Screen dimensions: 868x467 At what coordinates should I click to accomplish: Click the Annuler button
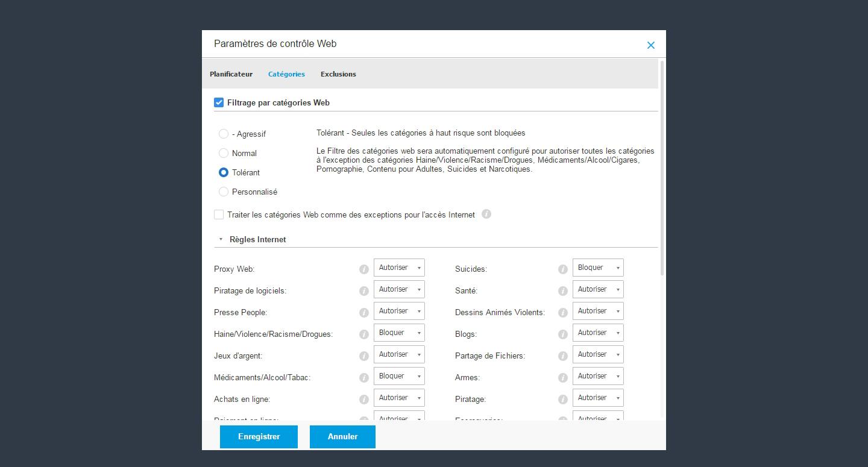pos(342,437)
